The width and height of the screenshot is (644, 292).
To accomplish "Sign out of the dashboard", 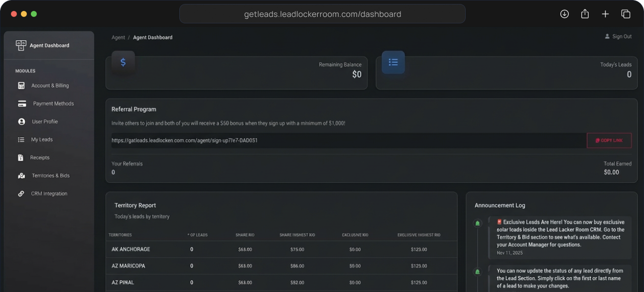I will [x=618, y=37].
